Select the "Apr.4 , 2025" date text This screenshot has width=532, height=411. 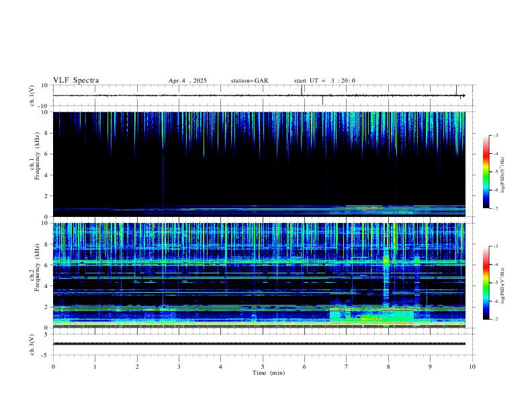[187, 81]
